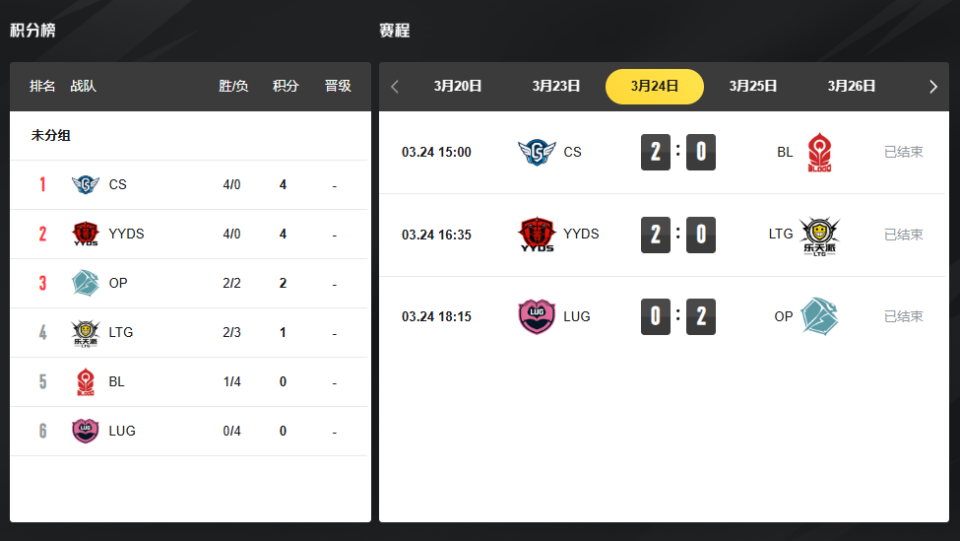Screen dimensions: 960x541
Task: Click the LUG logo in schedule match
Action: [x=537, y=317]
